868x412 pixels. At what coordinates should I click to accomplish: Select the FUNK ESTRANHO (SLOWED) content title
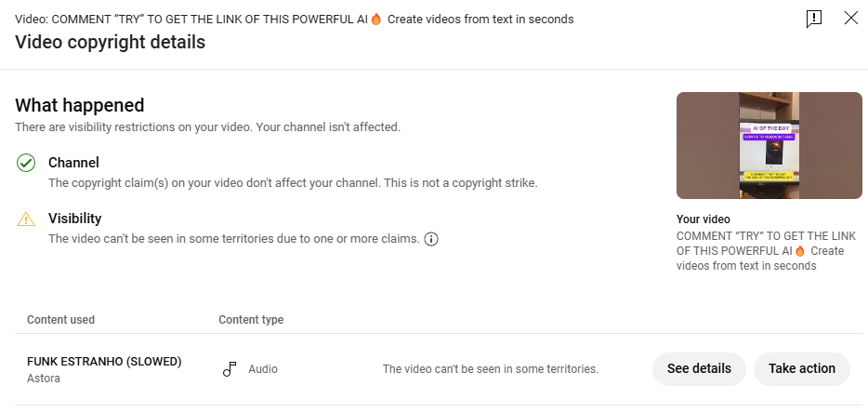(104, 362)
